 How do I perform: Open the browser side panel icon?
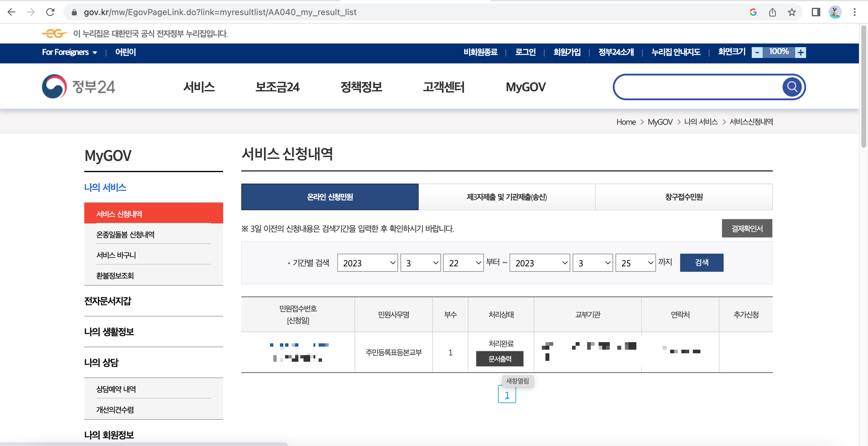point(815,12)
